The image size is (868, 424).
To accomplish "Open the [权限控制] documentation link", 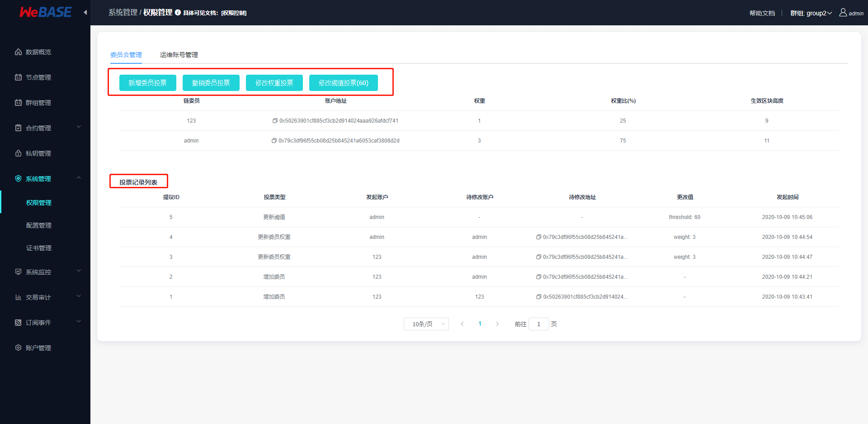I will click(x=234, y=13).
